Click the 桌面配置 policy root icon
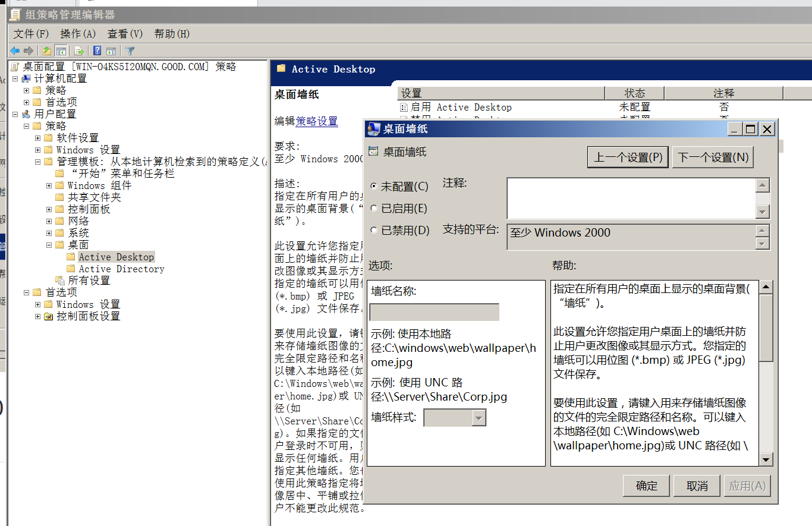This screenshot has width=812, height=526. point(15,67)
